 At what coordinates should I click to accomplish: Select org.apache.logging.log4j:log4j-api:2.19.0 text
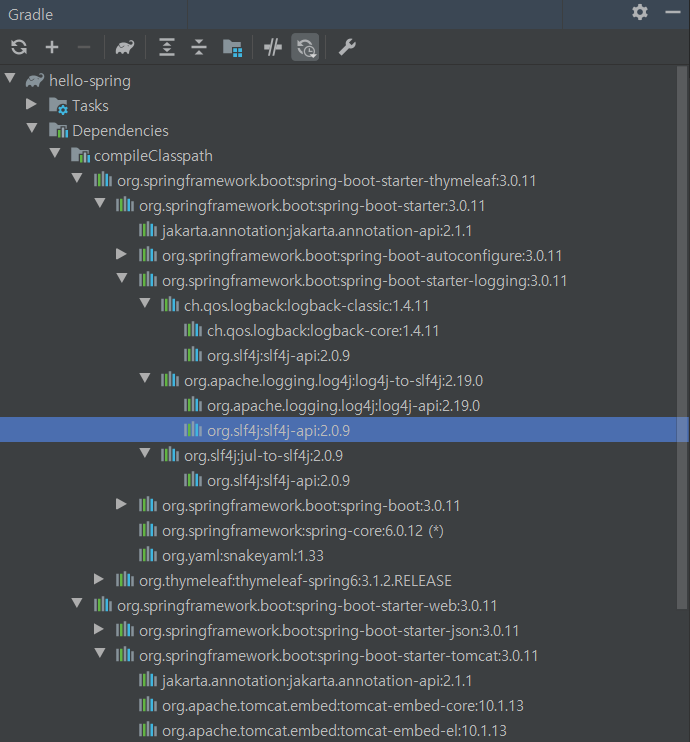click(344, 406)
